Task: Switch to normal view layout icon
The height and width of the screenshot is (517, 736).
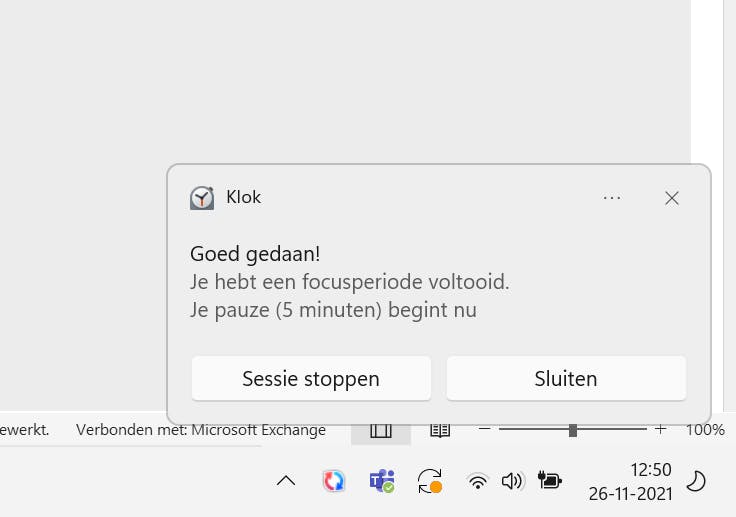Action: coord(381,430)
